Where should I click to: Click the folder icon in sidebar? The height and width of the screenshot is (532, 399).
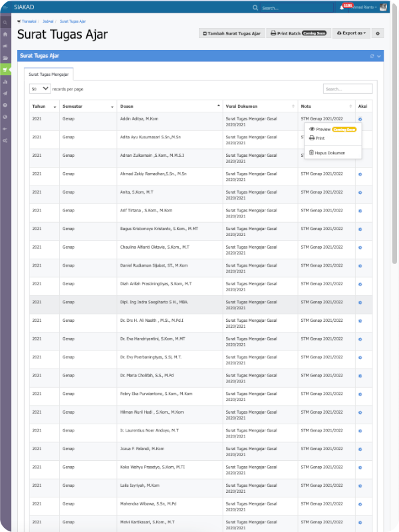click(5, 57)
